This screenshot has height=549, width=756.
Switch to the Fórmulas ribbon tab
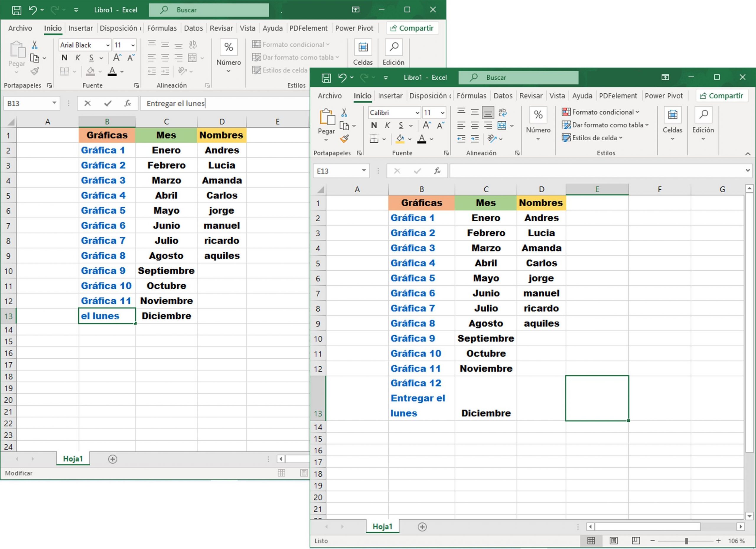pos(472,96)
